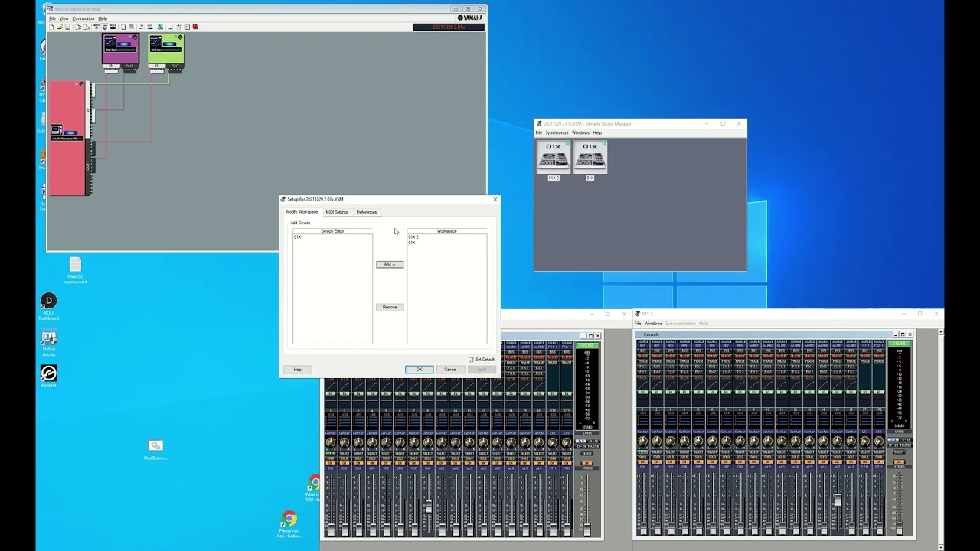
Task: Open Connection menu in mLAN Graphic Patchbay
Action: [x=83, y=18]
